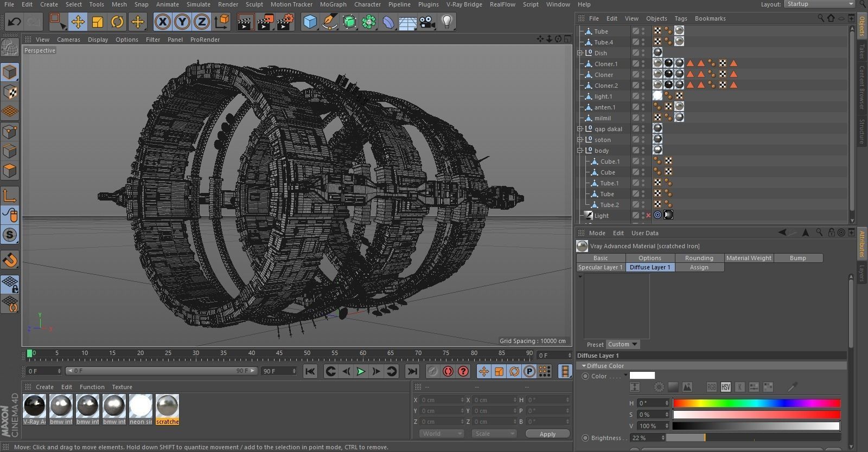Switch to Texture mode in left toolbar
The width and height of the screenshot is (868, 452).
[x=10, y=92]
